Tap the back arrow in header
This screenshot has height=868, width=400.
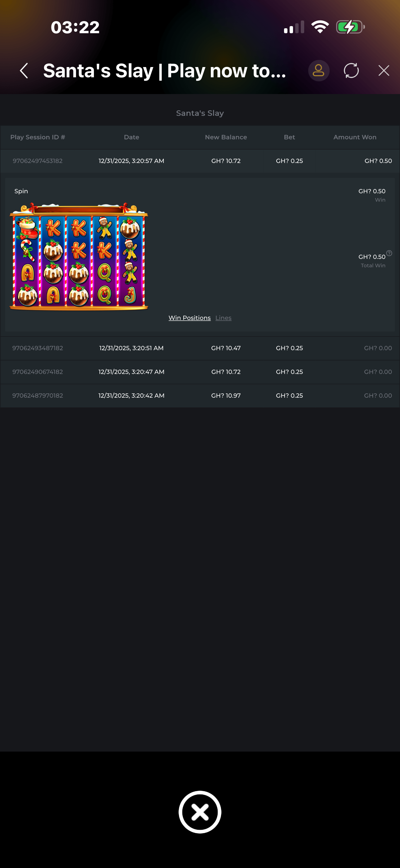[x=24, y=71]
